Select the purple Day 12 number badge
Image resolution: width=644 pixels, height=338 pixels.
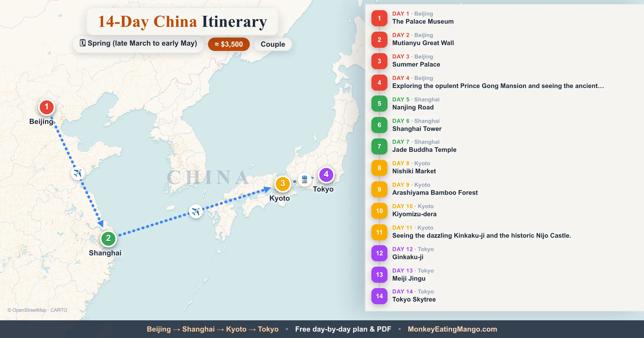(379, 253)
